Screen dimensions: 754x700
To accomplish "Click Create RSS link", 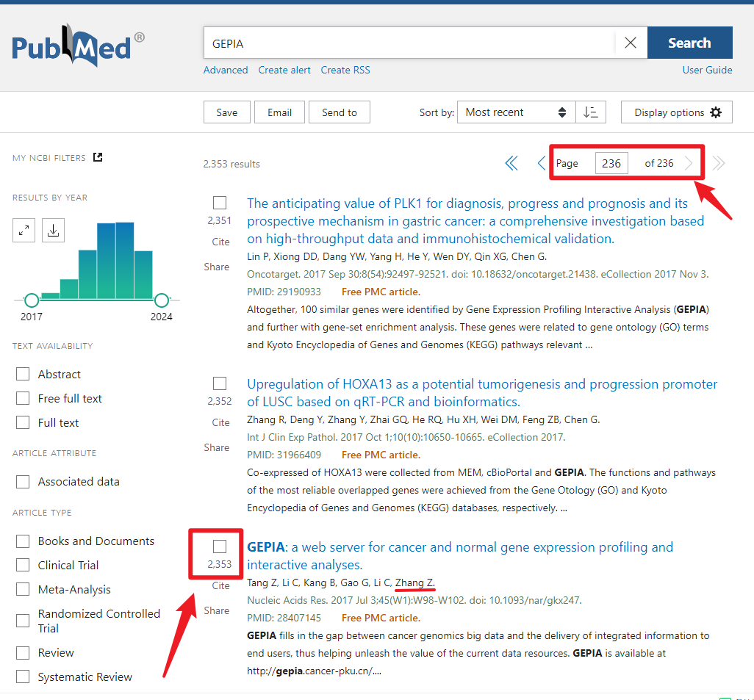I will (345, 71).
